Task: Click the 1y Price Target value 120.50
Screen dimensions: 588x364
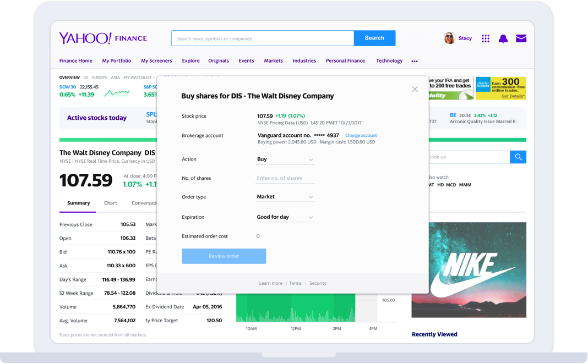Action: coord(214,321)
